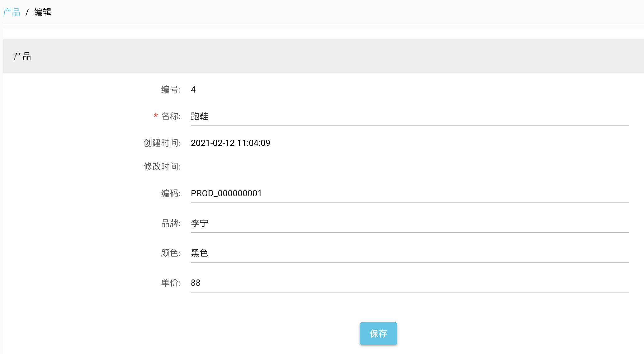
Task: Focus the 编码 input with PROD_000000001
Action: tap(410, 193)
